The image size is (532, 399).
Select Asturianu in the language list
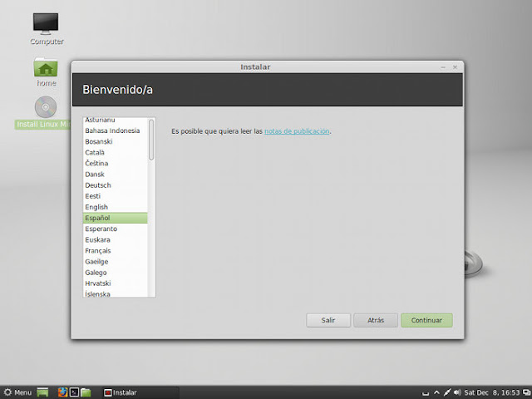[x=115, y=120]
